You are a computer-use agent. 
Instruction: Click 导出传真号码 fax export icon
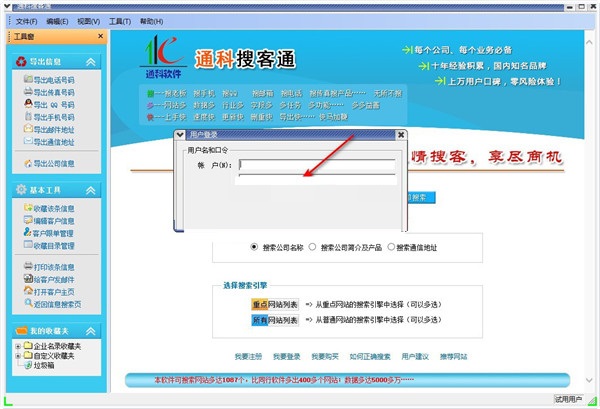(28, 91)
